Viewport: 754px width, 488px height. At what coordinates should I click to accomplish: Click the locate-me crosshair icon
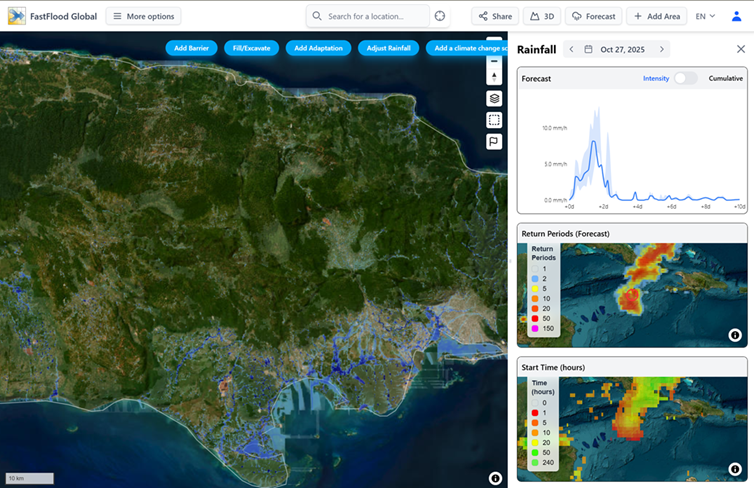(439, 16)
